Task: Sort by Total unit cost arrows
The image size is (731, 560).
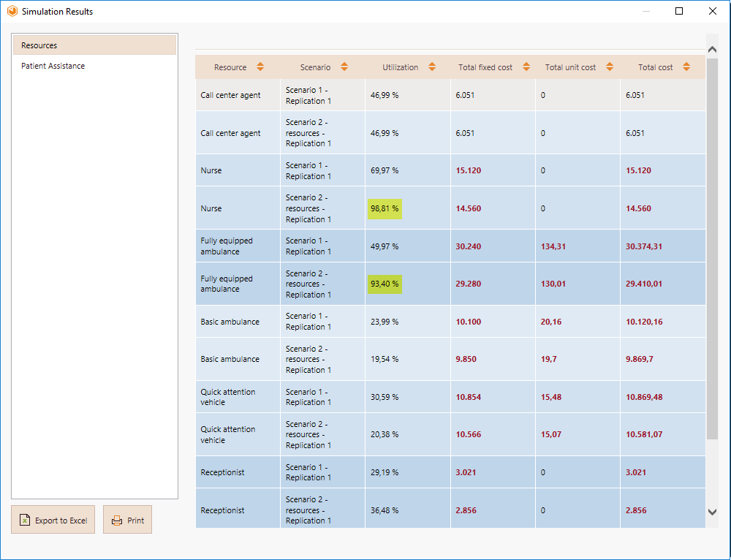Action: pyautogui.click(x=610, y=67)
